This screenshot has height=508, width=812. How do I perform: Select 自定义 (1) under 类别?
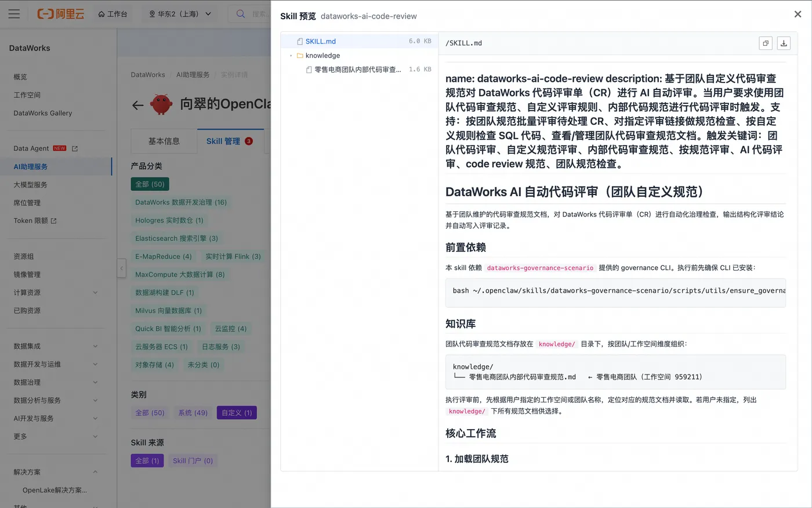click(237, 413)
